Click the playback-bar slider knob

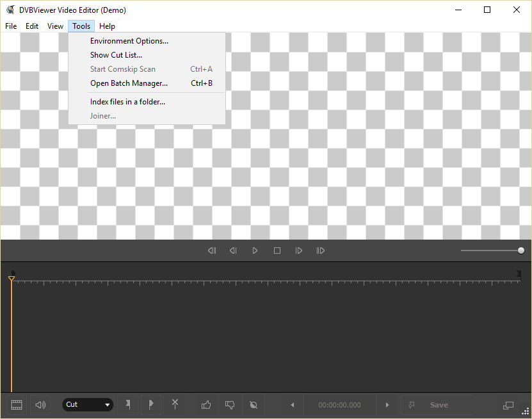521,251
